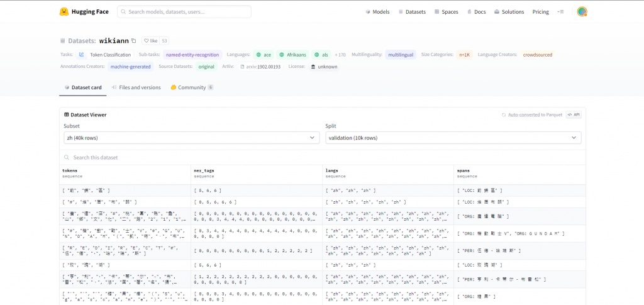Select the Token Classification task tag
Screen dimensions: 644x305
(x=105, y=55)
